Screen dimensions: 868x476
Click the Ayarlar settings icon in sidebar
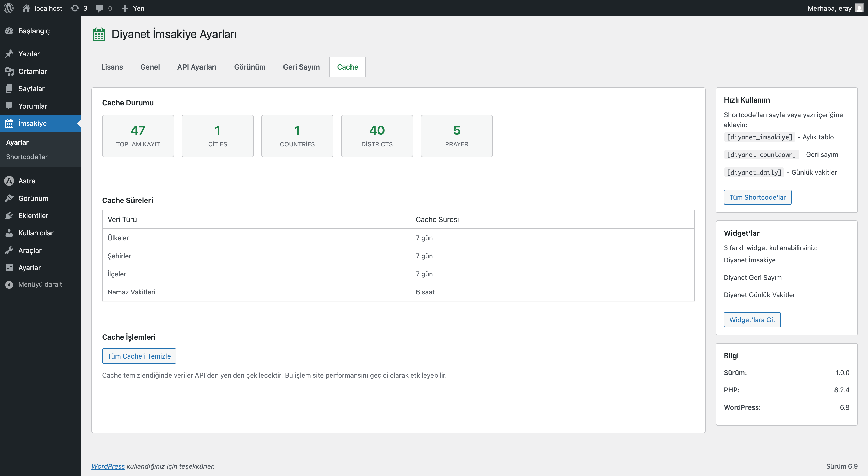click(x=9, y=268)
